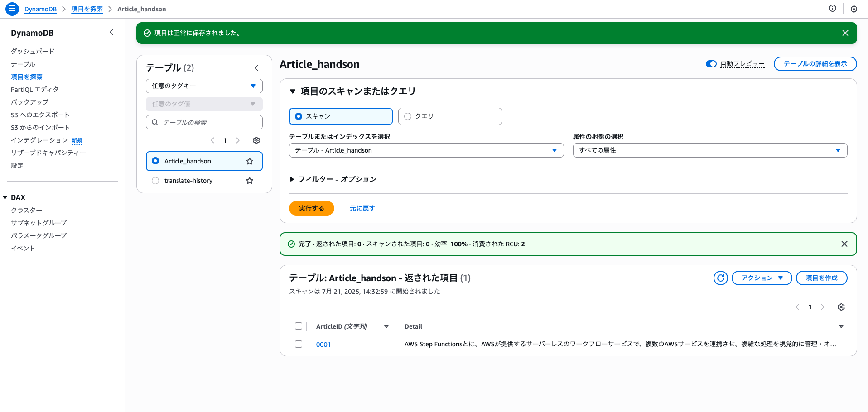This screenshot has width=868, height=412.
Task: Dismiss the green success banner
Action: coord(845,33)
